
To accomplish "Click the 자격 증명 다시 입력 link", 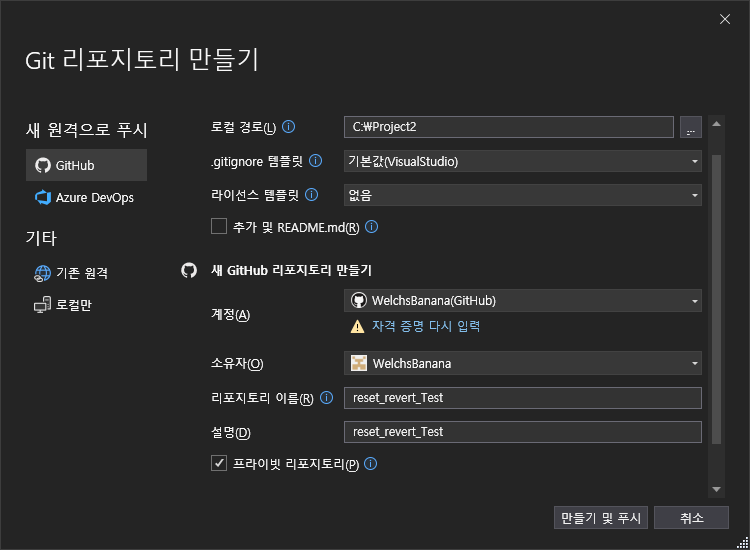I will [x=426, y=326].
